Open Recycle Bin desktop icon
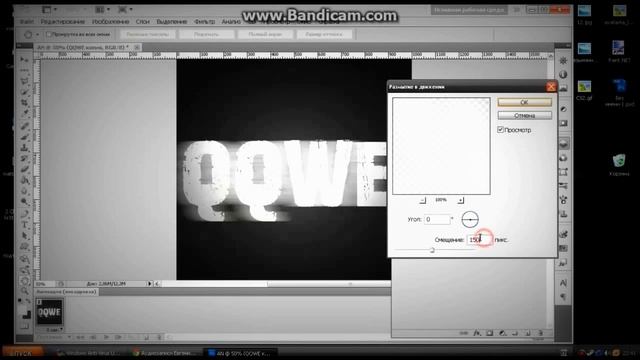Screen dimensions: 640x360 click(619, 164)
